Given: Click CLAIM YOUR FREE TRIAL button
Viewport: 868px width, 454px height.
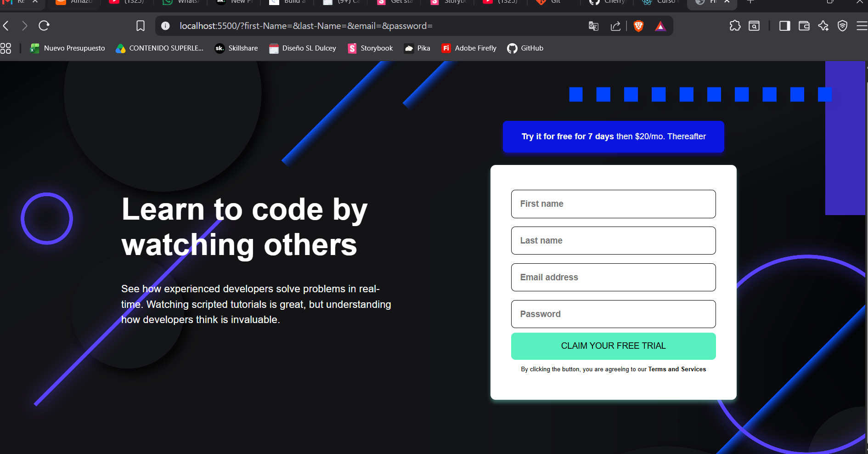Looking at the screenshot, I should point(614,346).
